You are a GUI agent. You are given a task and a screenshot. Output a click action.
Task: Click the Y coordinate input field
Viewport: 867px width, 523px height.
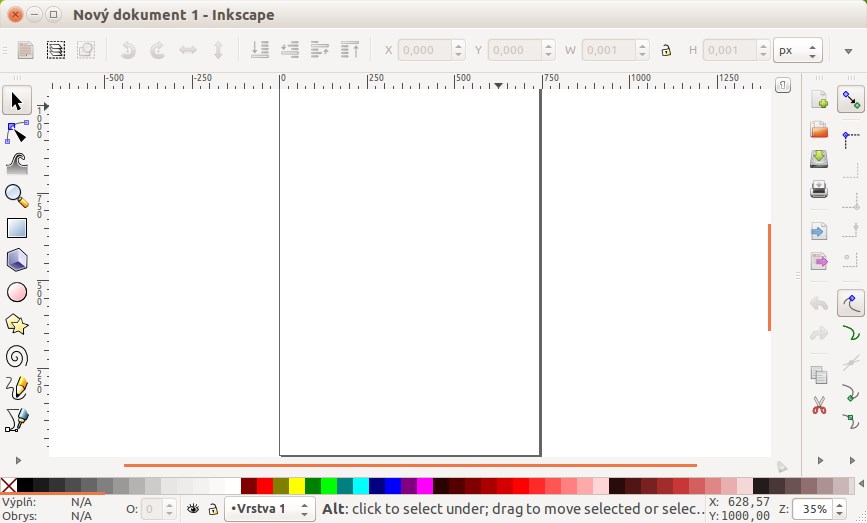514,50
